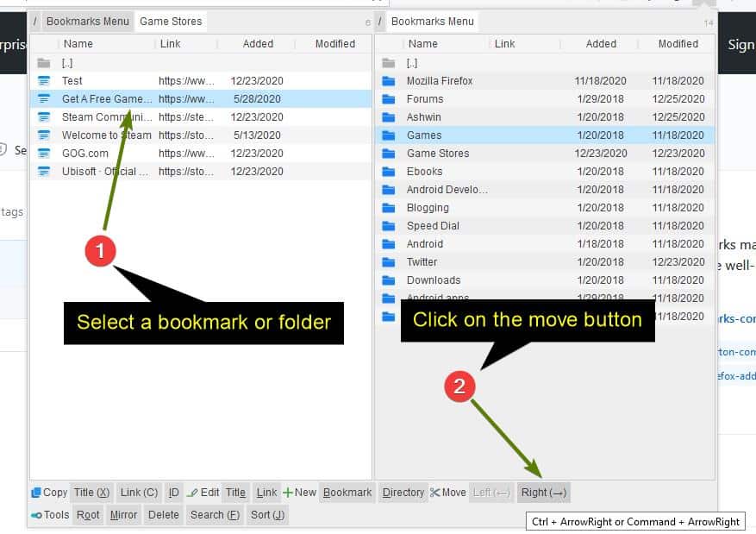The image size is (756, 534).
Task: Open Search (F) in the bottom toolbar
Action: [x=214, y=514]
